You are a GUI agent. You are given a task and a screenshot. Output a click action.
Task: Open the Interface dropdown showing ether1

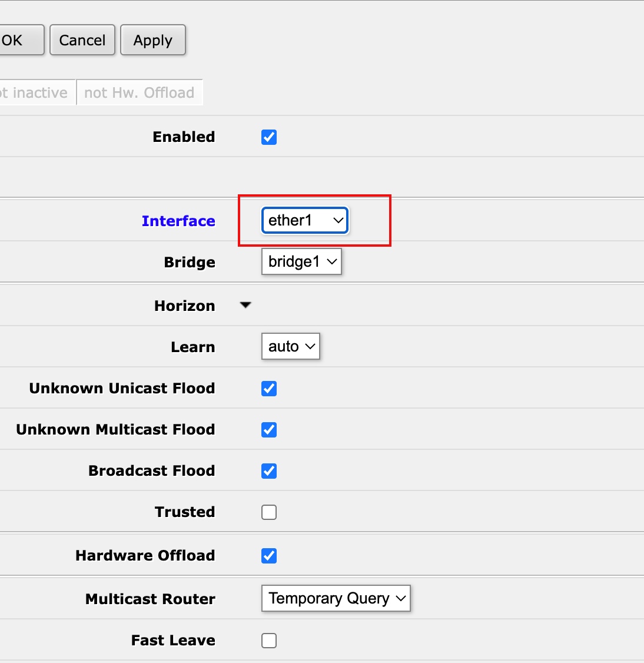click(305, 220)
